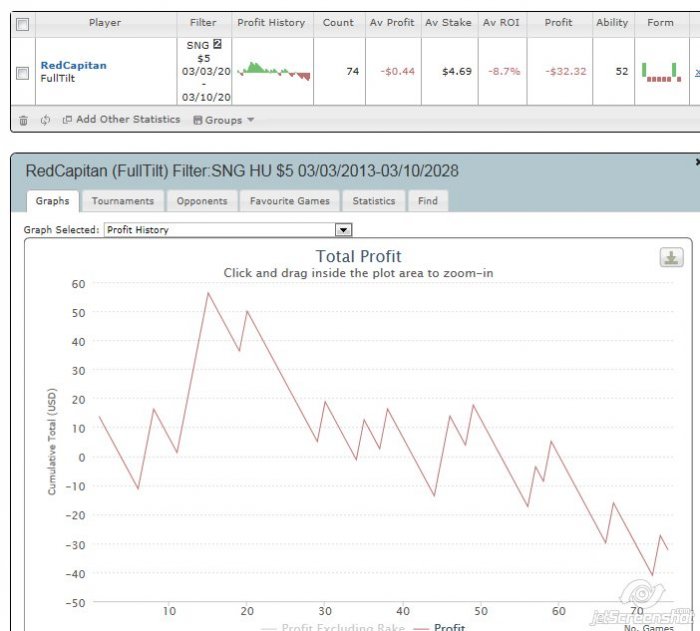Screen dimensions: 700x631
Task: Toggle the select-all checkbox in header
Action: click(x=23, y=23)
